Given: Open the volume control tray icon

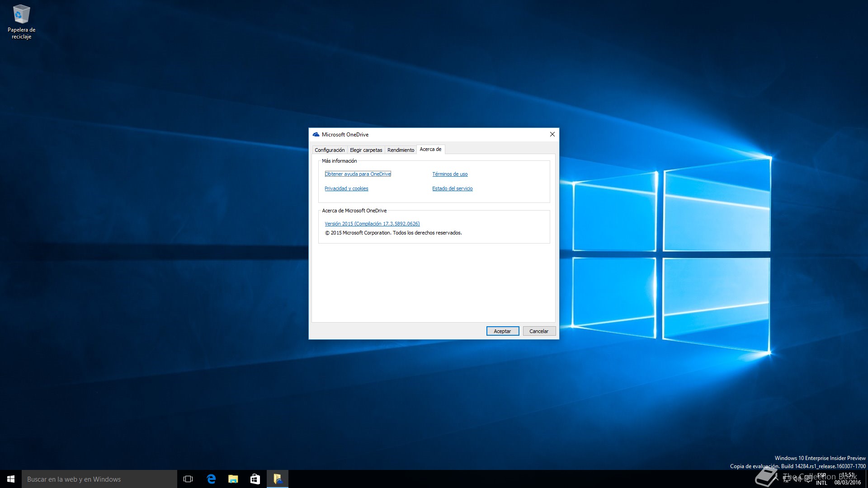Looking at the screenshot, I should (797, 479).
